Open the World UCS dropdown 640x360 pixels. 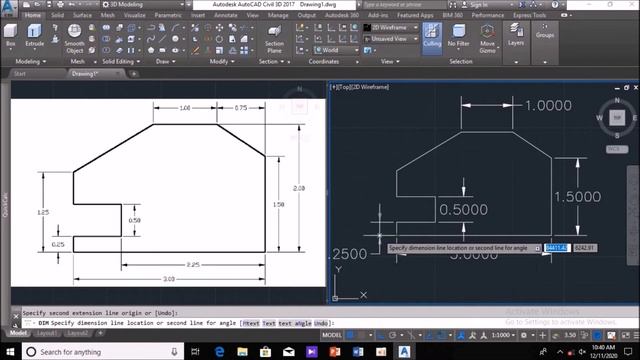[336, 50]
